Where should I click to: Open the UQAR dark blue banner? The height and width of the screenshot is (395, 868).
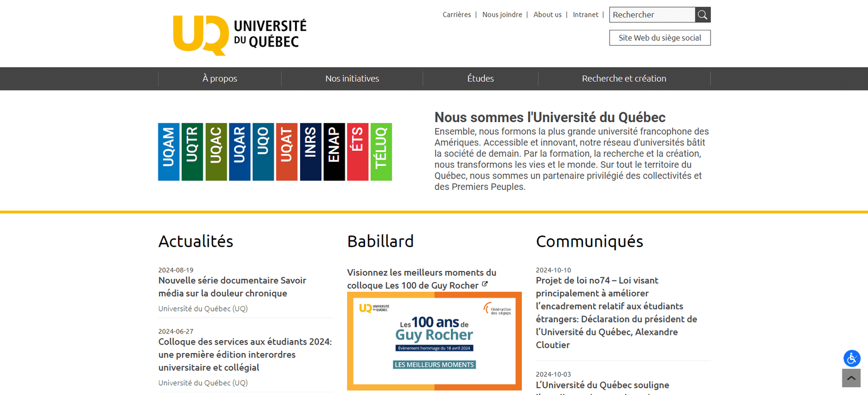click(240, 152)
